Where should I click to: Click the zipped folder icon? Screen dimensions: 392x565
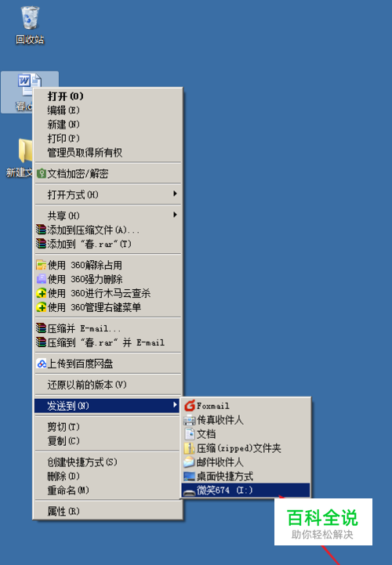point(189,448)
